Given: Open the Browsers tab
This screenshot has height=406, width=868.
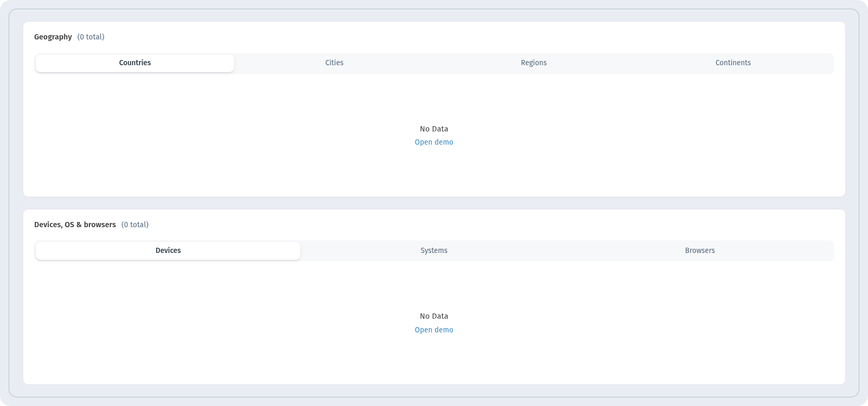Looking at the screenshot, I should (x=700, y=251).
